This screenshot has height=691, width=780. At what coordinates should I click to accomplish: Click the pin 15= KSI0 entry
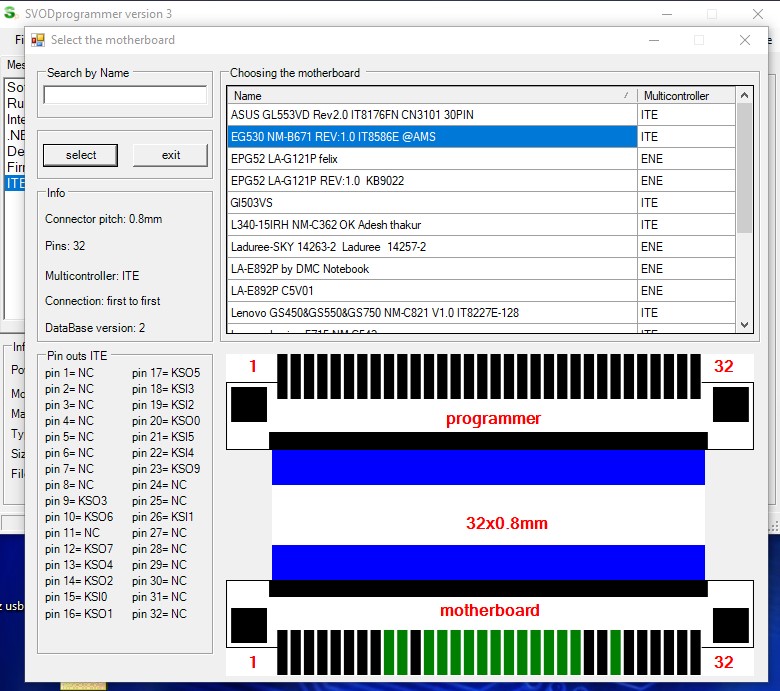76,596
